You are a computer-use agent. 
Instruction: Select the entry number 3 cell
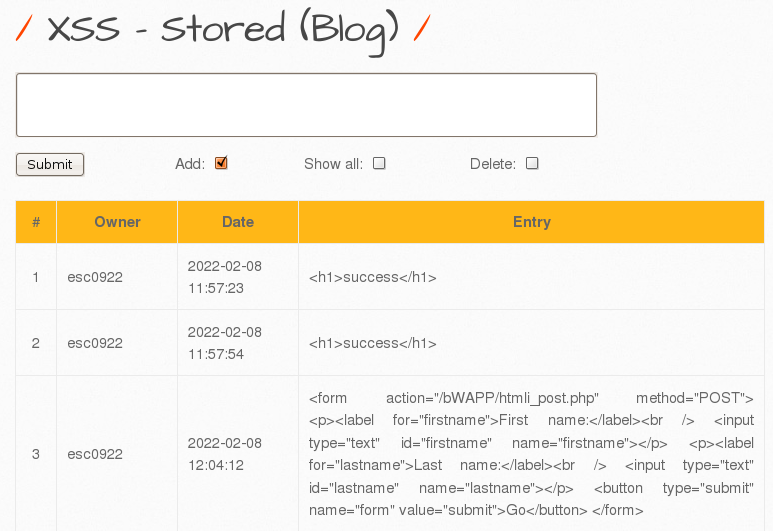coord(36,454)
